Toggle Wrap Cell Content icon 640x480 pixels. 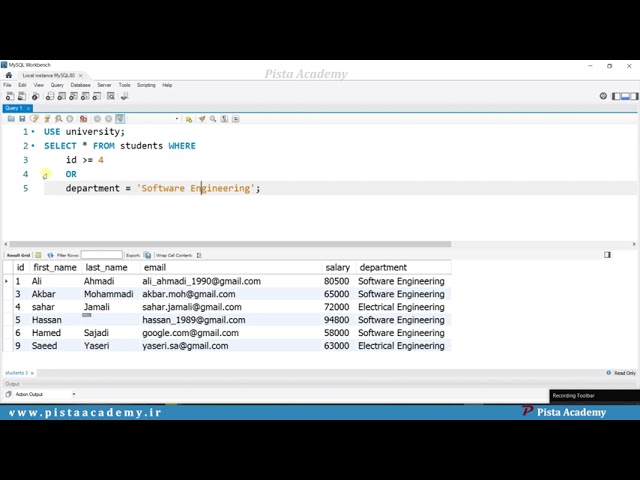(199, 255)
